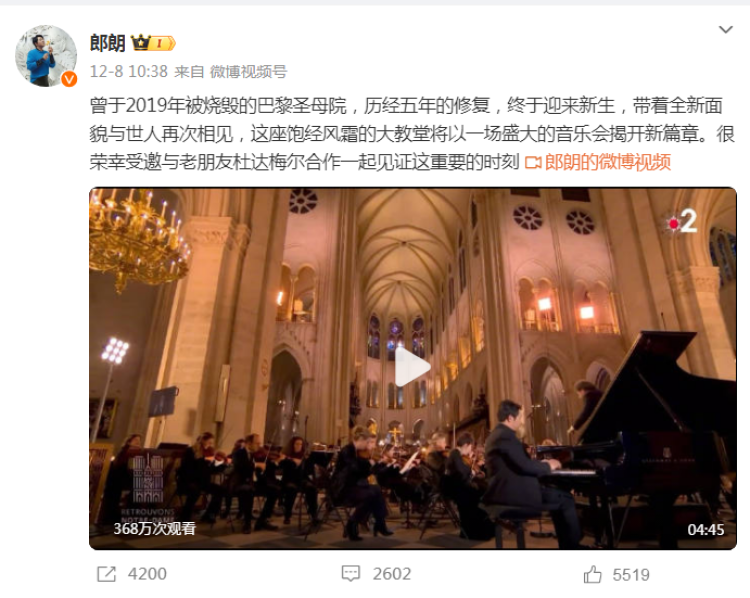Open reposts count 4200
This screenshot has height=598, width=750.
coord(147,574)
